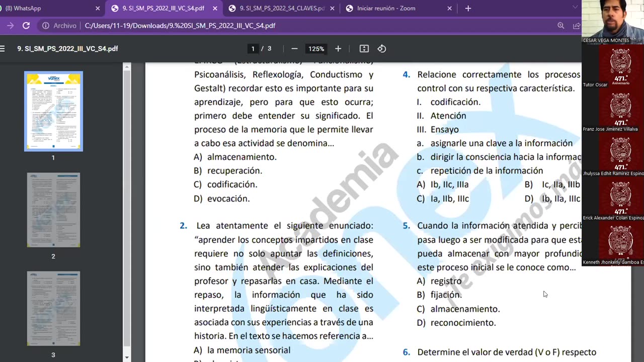
Task: Select Jhulyssa Edhit Ramirez participant tile
Action: click(613, 154)
